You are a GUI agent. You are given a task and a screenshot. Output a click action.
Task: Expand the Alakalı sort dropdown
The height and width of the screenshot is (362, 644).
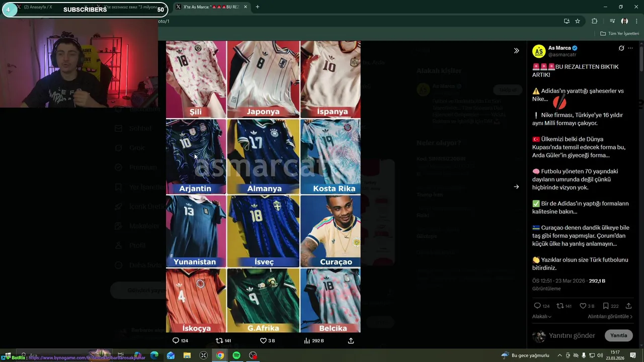coord(542,317)
